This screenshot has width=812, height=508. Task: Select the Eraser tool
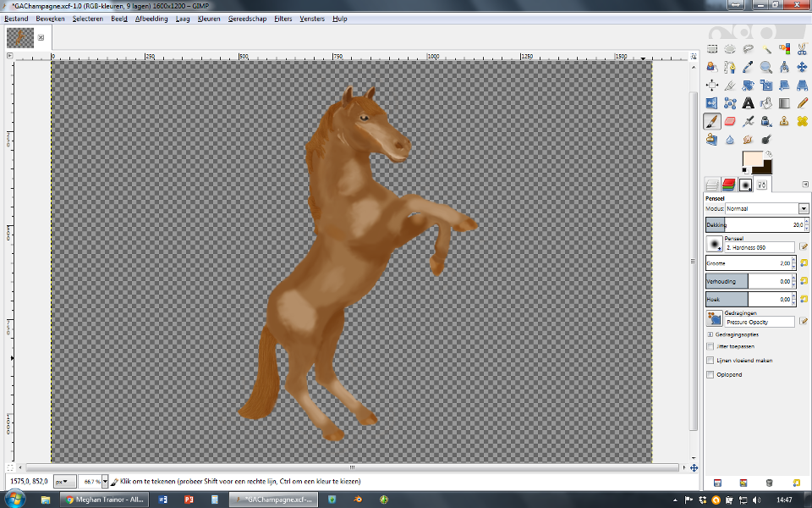coord(730,121)
